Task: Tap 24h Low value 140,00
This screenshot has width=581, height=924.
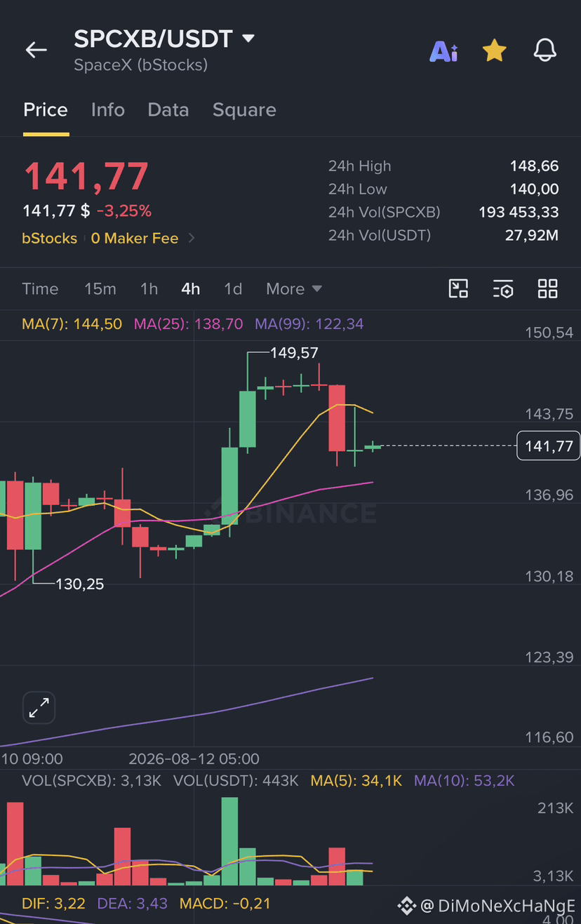Action: point(535,189)
